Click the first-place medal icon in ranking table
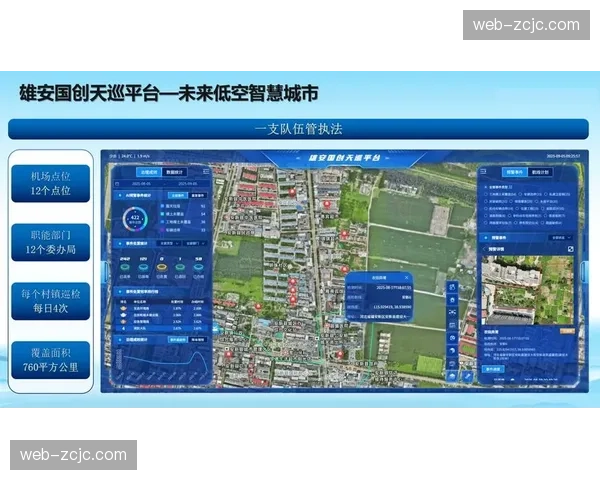The height and width of the screenshot is (480, 600). [x=123, y=308]
